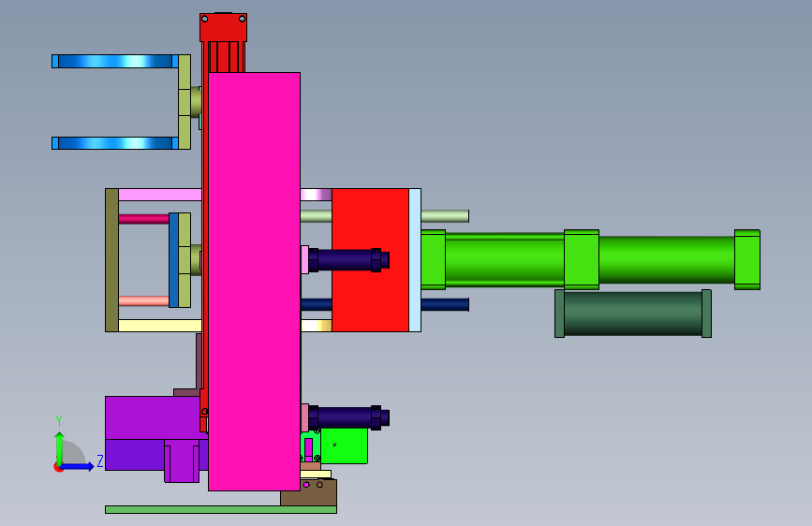The image size is (812, 526).
Task: Pick the crimson guide rod
Action: (x=144, y=219)
